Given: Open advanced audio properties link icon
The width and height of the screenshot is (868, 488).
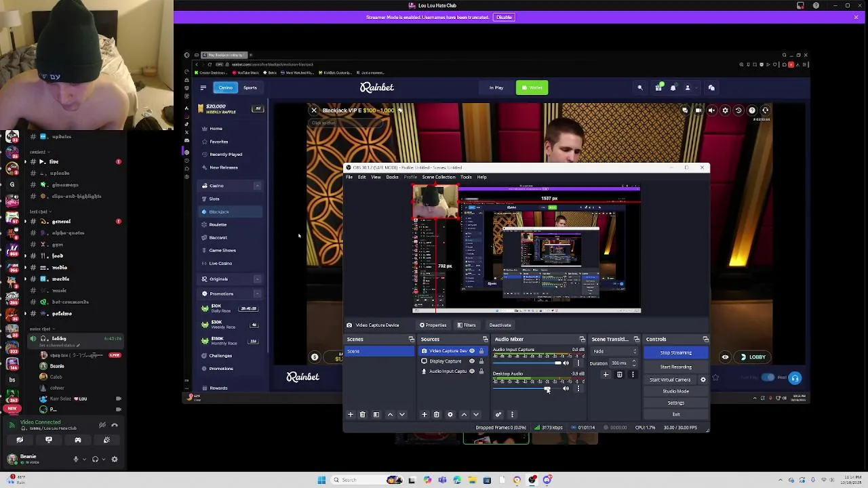Looking at the screenshot, I should (x=498, y=414).
